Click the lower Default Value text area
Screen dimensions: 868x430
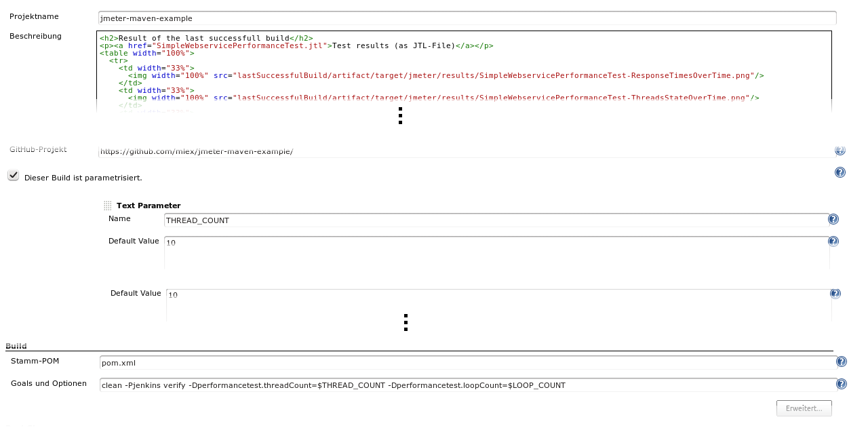tap(498, 304)
